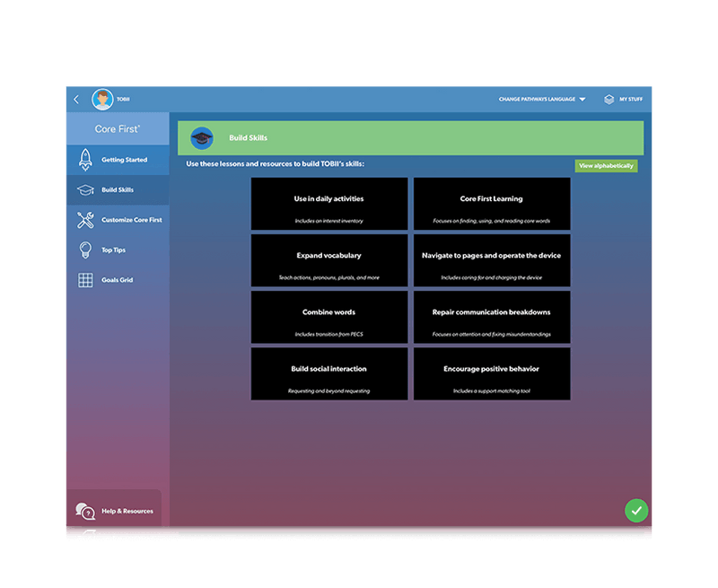This screenshot has width=718, height=588.
Task: Open Navigate to pages and operate device
Action: click(x=492, y=260)
